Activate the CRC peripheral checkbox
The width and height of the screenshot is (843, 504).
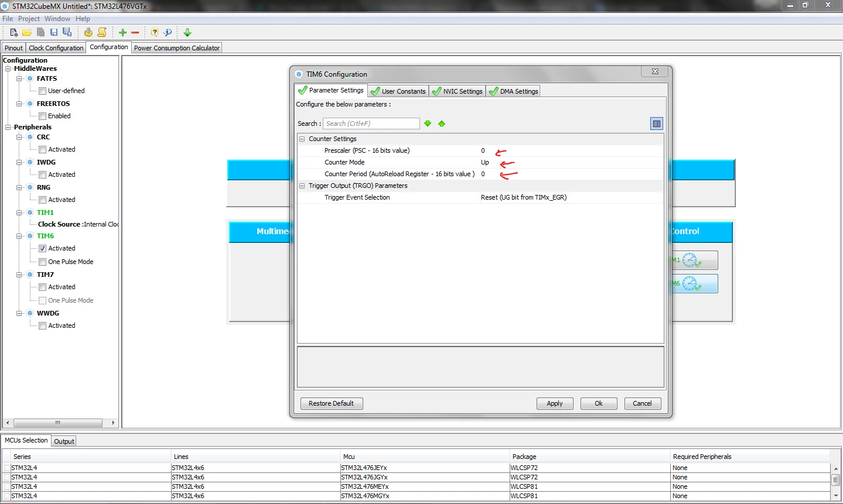click(x=42, y=149)
